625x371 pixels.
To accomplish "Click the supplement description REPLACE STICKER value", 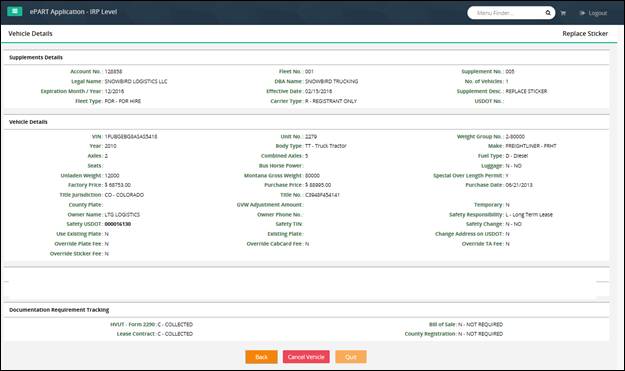I will tap(526, 91).
